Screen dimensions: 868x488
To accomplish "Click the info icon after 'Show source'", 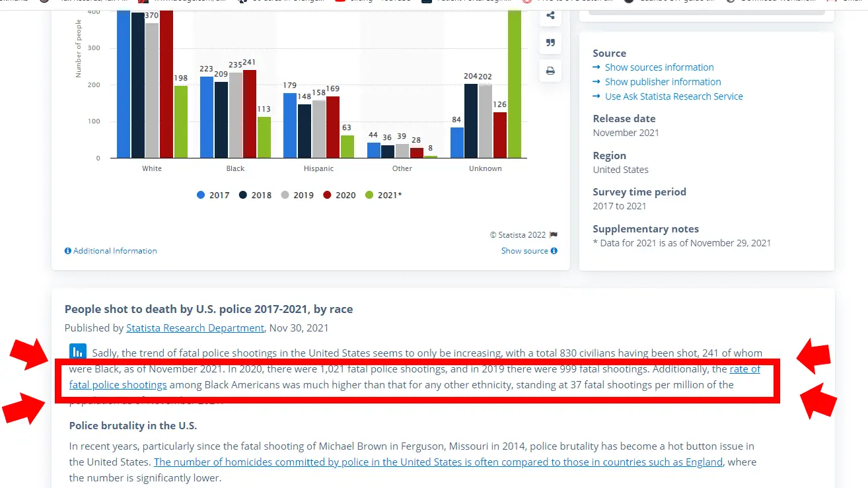I will pos(554,251).
